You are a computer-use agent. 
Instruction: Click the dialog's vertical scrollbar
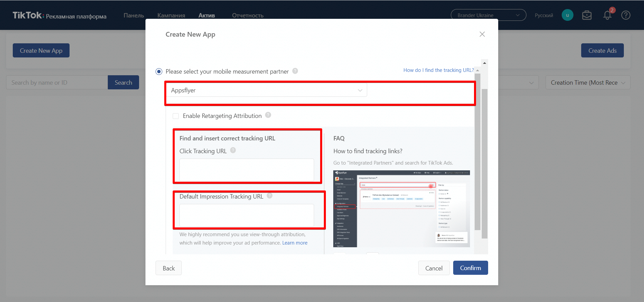[x=484, y=161]
